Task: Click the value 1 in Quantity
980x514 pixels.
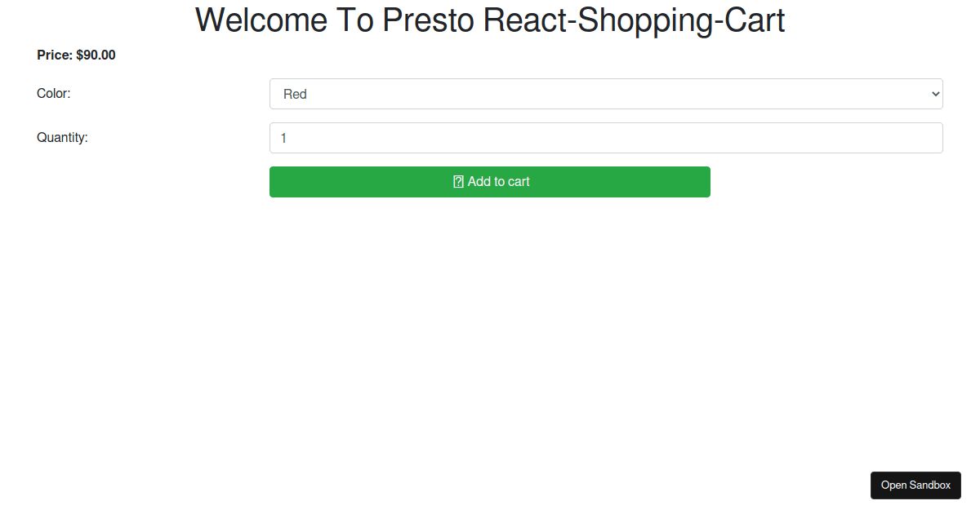Action: point(283,139)
